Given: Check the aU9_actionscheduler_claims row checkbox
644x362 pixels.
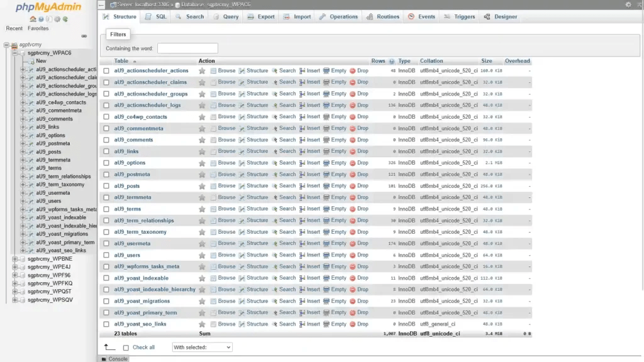Looking at the screenshot, I should point(106,82).
